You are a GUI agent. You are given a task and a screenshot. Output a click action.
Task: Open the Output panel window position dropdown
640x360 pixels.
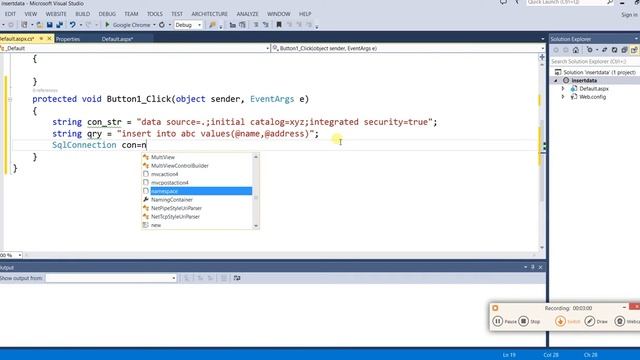click(x=525, y=267)
